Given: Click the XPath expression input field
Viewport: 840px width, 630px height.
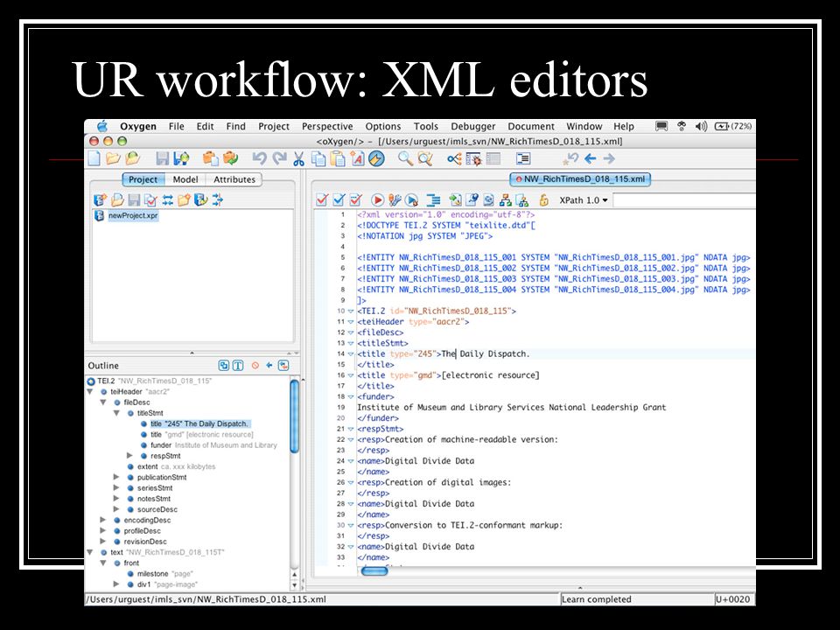Looking at the screenshot, I should 683,199.
